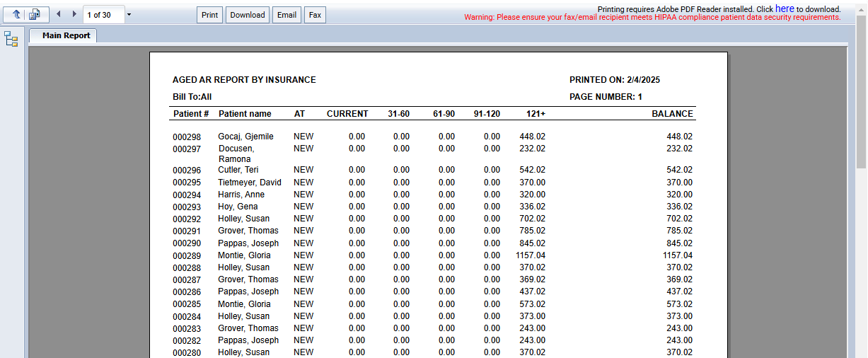Viewport: 868px width, 358px height.
Task: Click patient number 000289
Action: coord(187,256)
